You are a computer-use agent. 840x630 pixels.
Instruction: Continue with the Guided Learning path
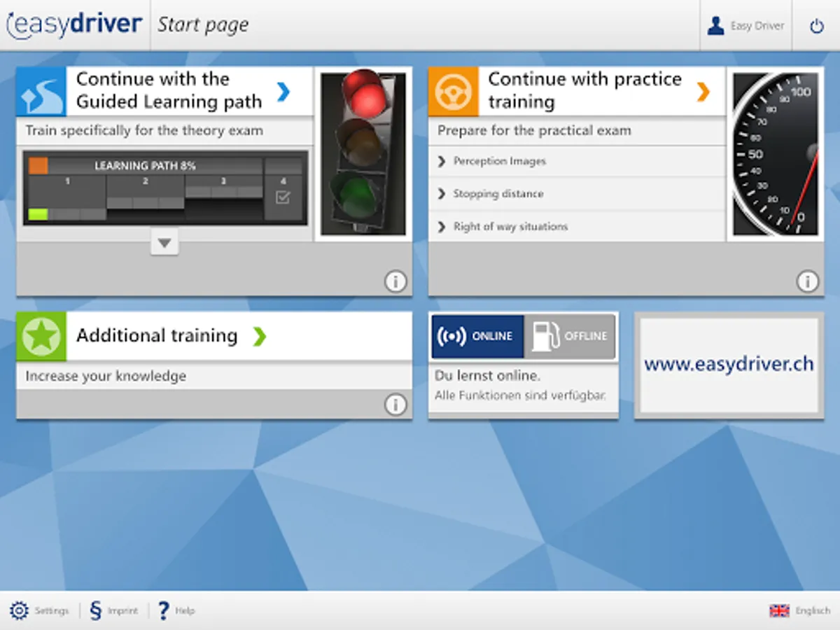click(164, 91)
